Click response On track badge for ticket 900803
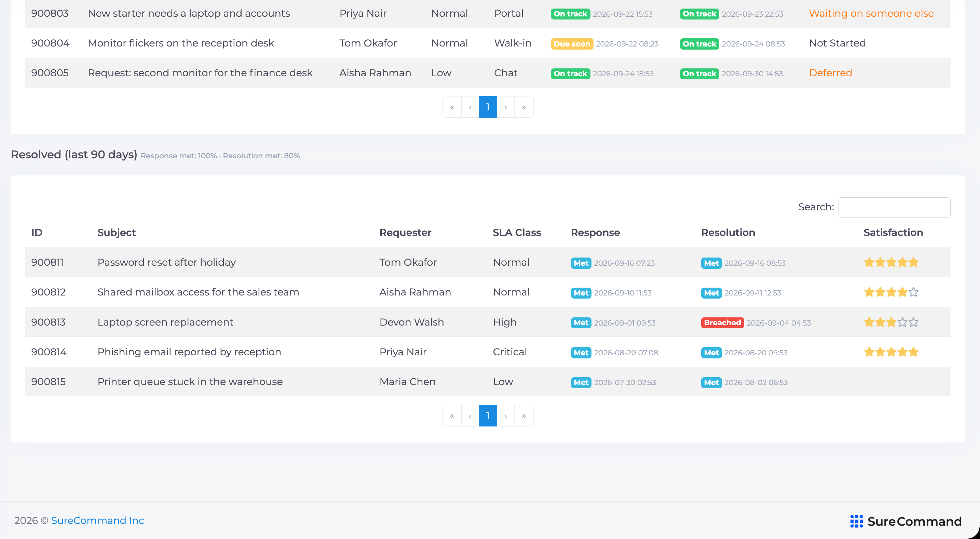The height and width of the screenshot is (539, 980). point(570,14)
